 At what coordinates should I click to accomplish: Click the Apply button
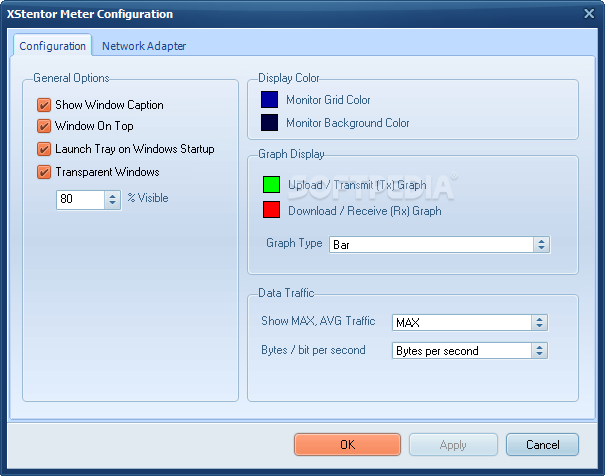[x=453, y=444]
